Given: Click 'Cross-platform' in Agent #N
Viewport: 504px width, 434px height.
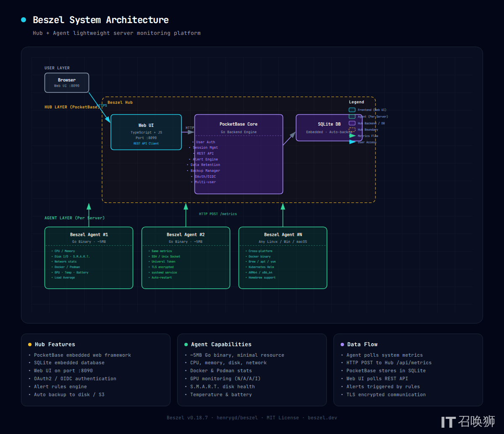Looking at the screenshot, I should [260, 251].
